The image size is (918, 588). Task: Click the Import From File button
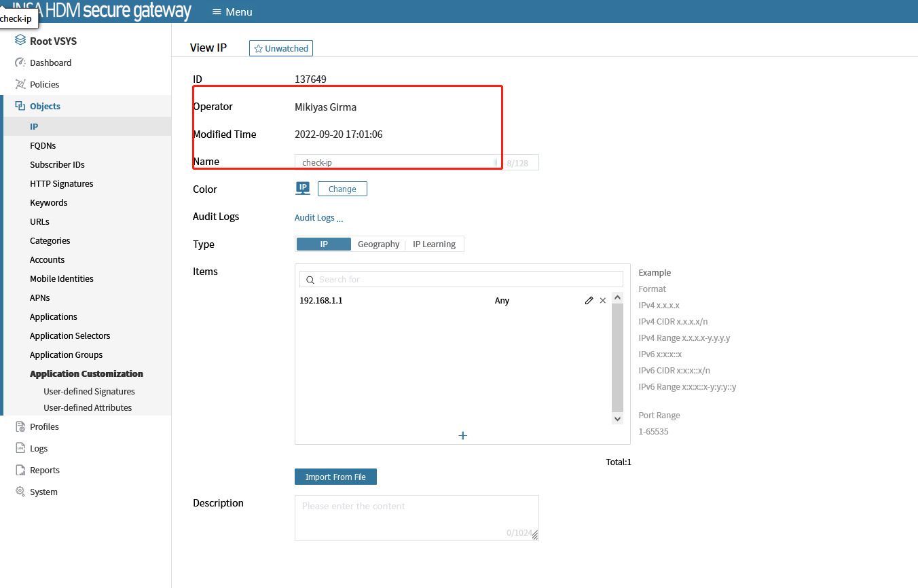[x=335, y=477]
